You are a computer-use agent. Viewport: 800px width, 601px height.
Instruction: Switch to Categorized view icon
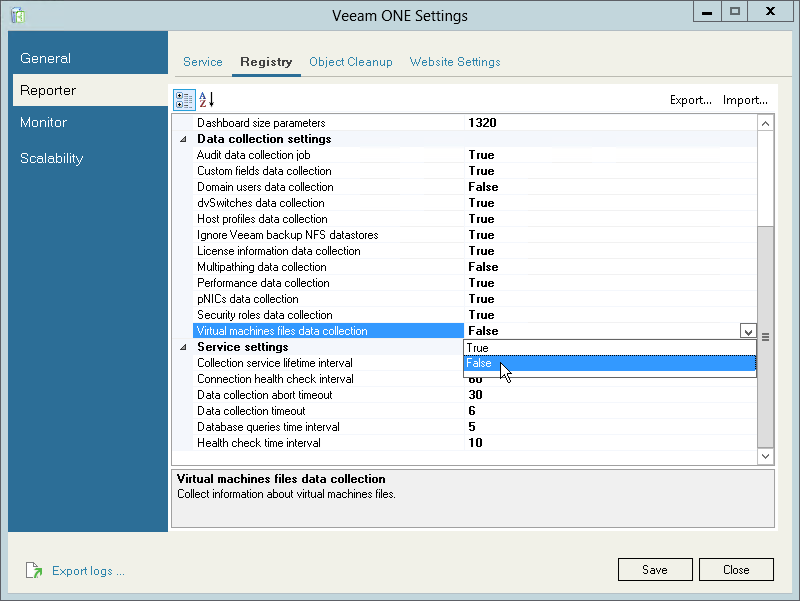pyautogui.click(x=184, y=100)
